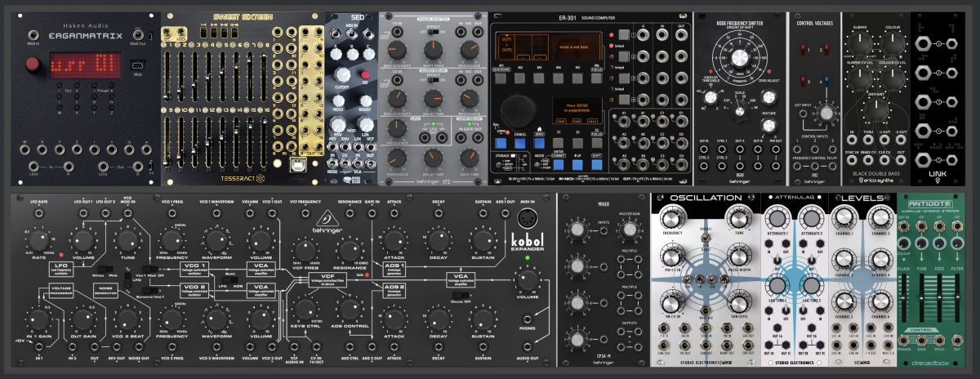The width and height of the screenshot is (980, 379).
Task: Click the KEYB CTRL knob on Kobol Expander
Action: [305, 309]
